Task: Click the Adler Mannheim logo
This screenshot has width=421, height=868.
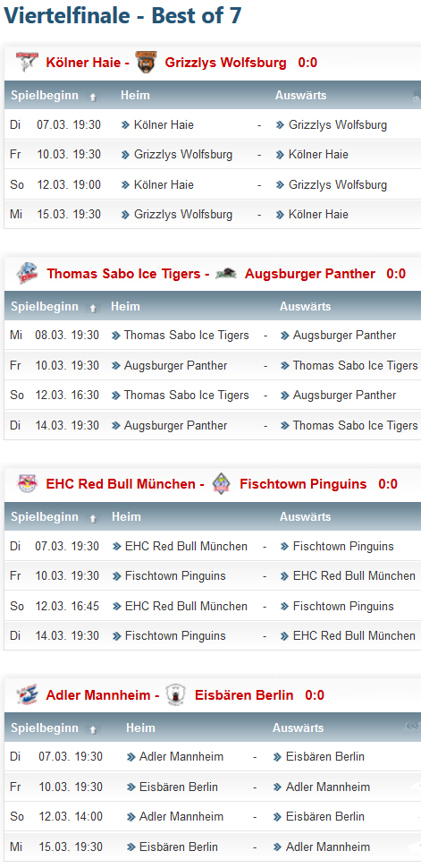Action: coord(26,694)
